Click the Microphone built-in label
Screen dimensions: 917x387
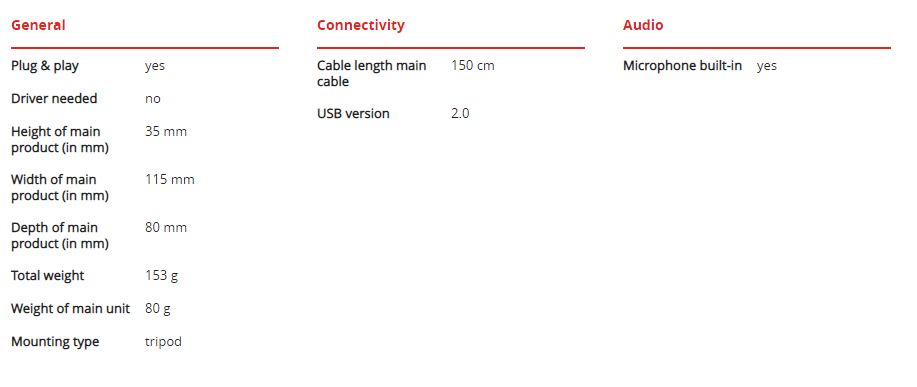click(x=682, y=66)
